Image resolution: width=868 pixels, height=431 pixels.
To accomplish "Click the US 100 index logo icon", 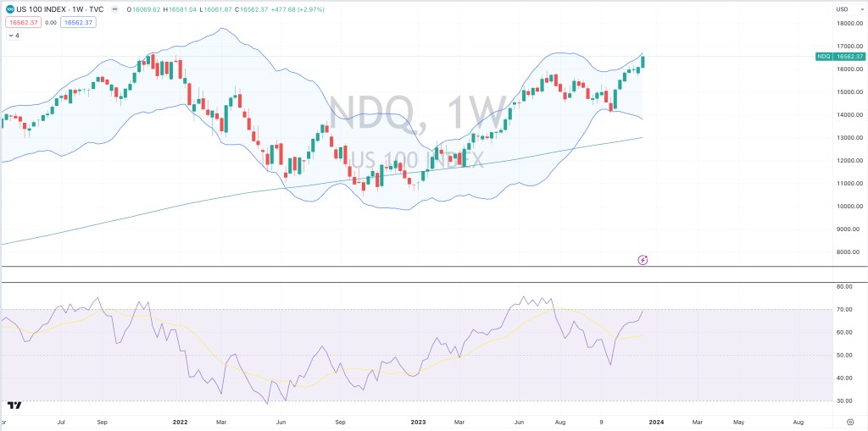I will pyautogui.click(x=9, y=9).
